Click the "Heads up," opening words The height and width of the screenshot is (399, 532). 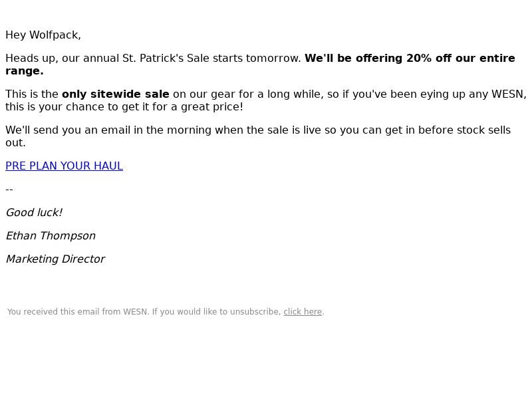click(x=32, y=58)
